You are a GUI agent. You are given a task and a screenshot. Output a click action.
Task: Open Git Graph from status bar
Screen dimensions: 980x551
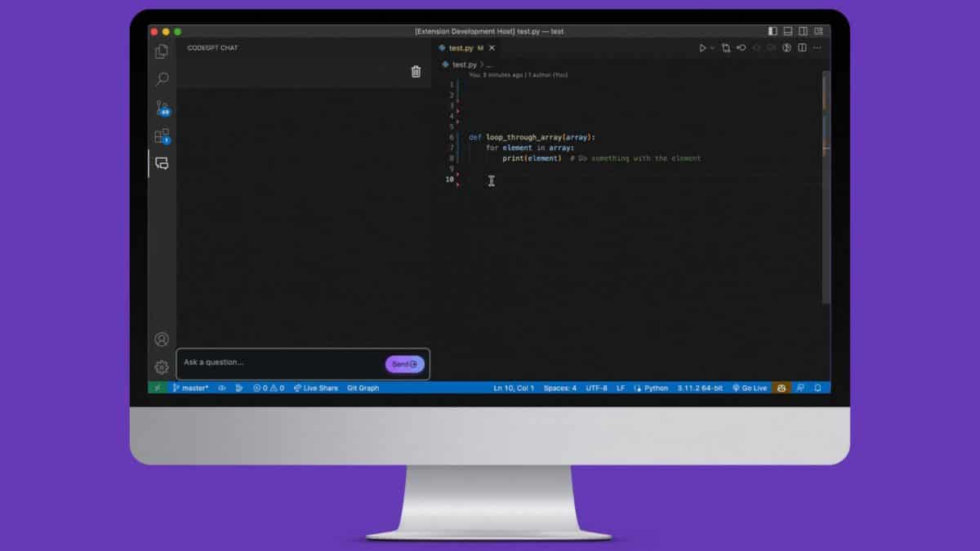click(363, 388)
